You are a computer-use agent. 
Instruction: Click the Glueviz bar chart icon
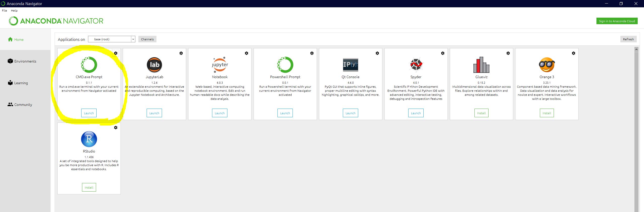coord(481,65)
